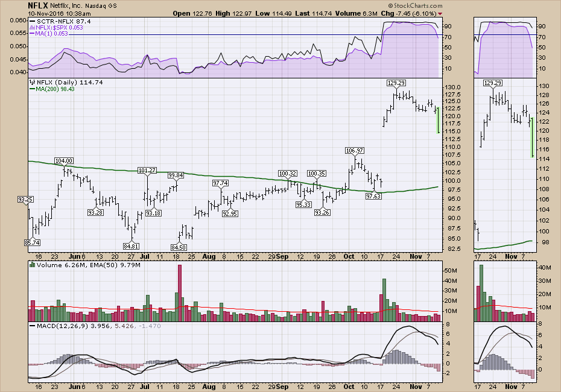561x392 pixels.
Task: Click the 104.00 price high label
Action: click(64, 161)
